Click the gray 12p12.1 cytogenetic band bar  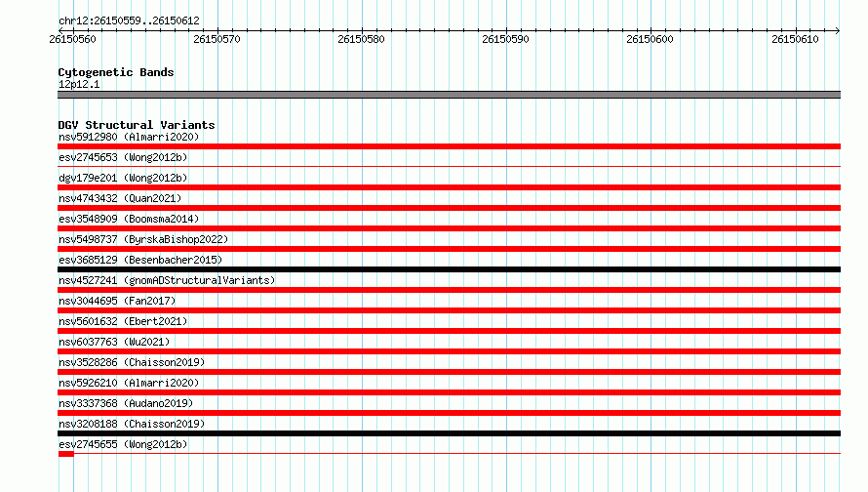pos(449,95)
